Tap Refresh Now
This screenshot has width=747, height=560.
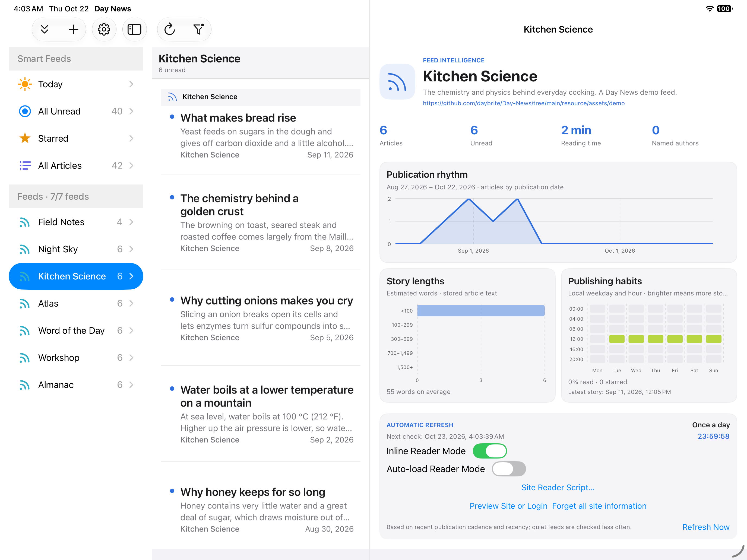click(x=706, y=527)
